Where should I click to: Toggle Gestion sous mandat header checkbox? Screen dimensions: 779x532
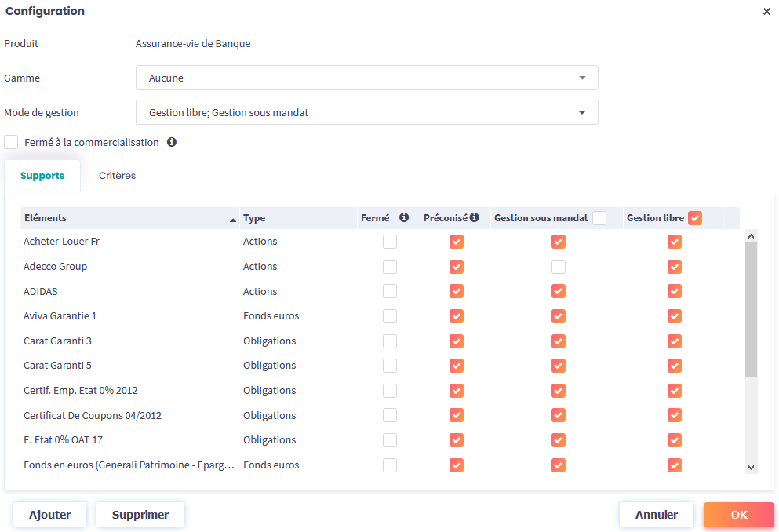[x=599, y=218]
